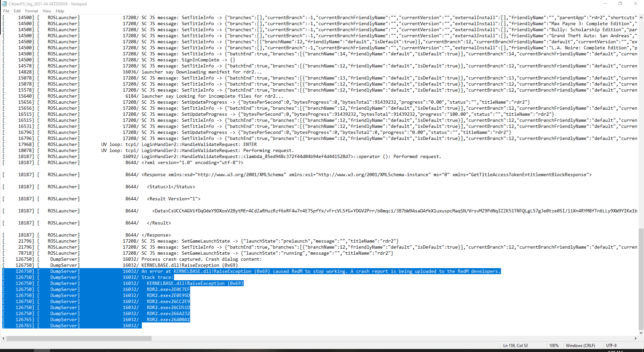This screenshot has height=352, width=644.
Task: Click the horizontal scrollbar thumb
Action: pos(79,339)
